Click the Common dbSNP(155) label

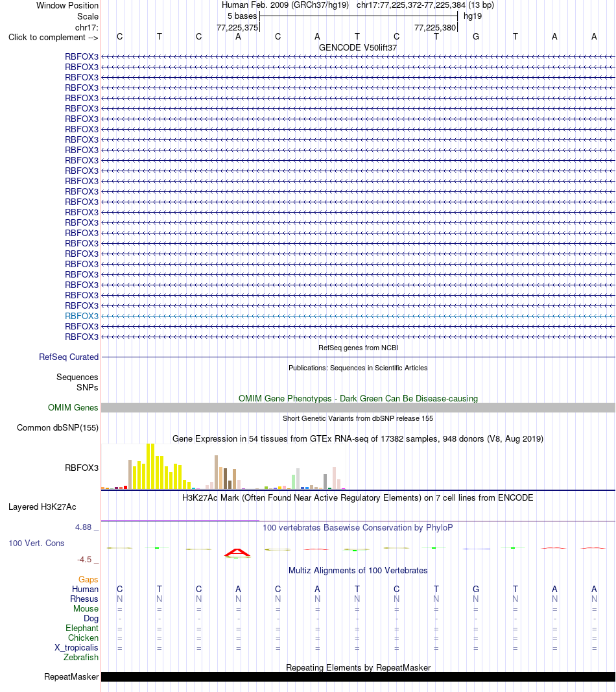pos(58,428)
